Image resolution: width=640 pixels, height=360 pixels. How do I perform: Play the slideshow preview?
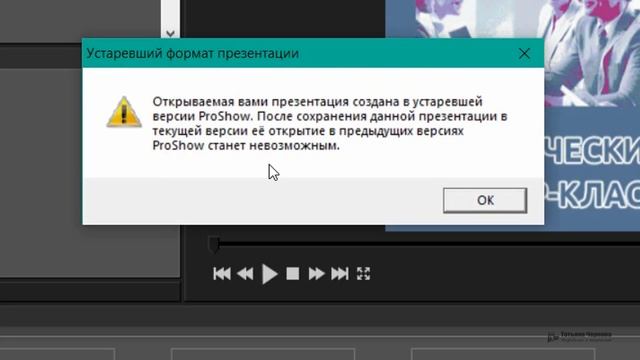(269, 273)
